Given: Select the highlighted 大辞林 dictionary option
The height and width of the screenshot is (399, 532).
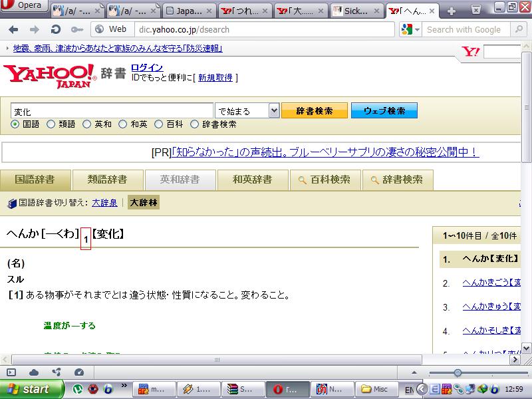Looking at the screenshot, I should (144, 203).
